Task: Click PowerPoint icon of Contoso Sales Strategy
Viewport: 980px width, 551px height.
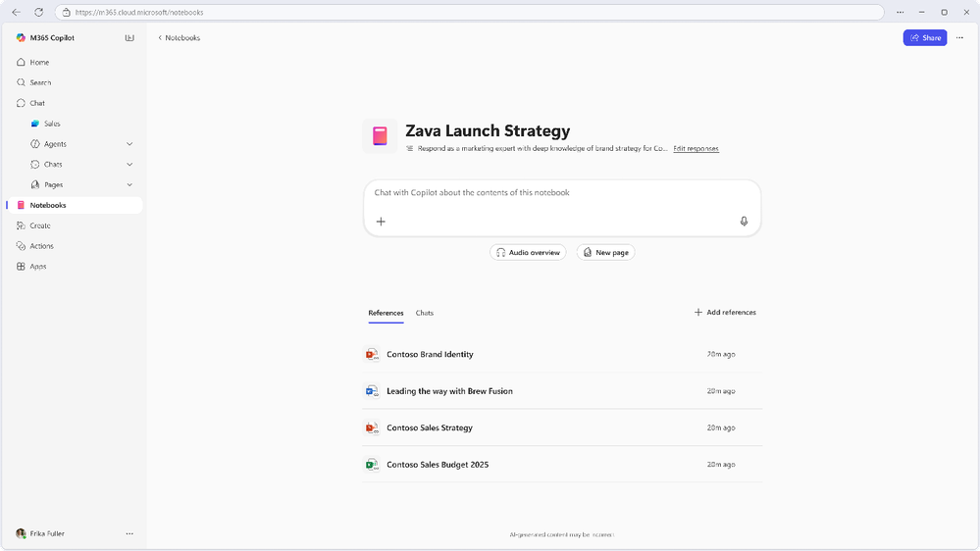Action: (x=372, y=427)
